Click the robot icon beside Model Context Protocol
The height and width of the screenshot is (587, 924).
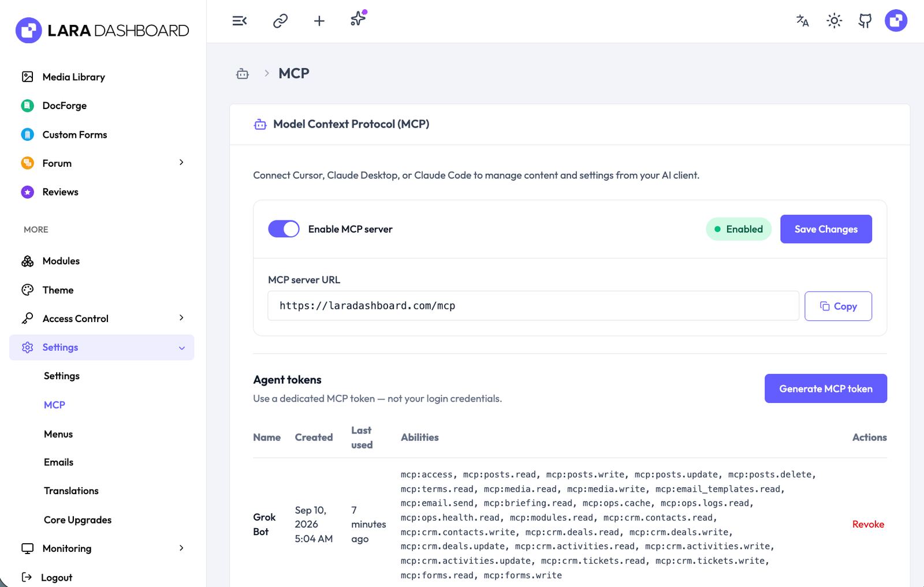[x=260, y=124]
